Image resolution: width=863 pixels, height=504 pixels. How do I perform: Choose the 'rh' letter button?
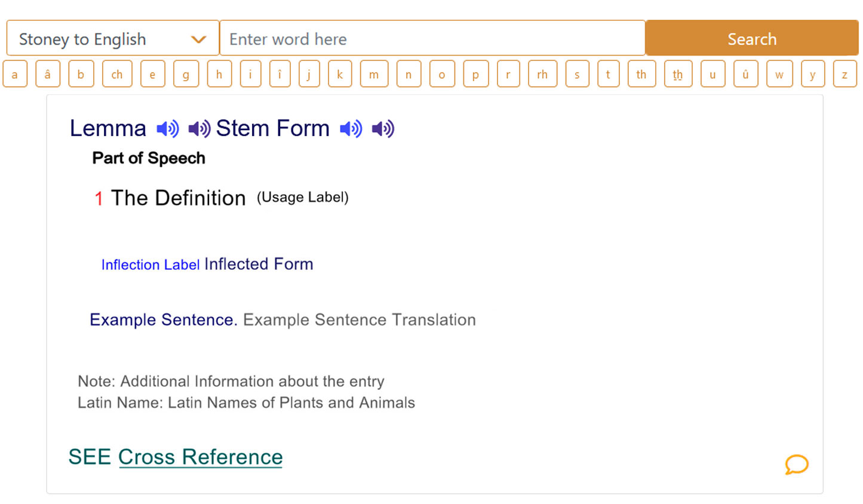click(x=542, y=75)
